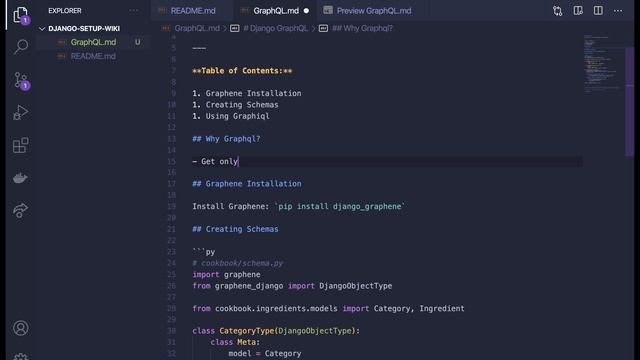Click the EXPLORER panel title
Image resolution: width=640 pixels, height=360 pixels.
[x=65, y=11]
